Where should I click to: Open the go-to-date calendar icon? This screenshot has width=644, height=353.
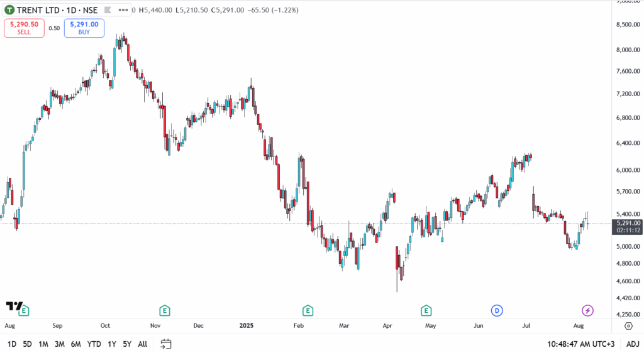[166, 344]
